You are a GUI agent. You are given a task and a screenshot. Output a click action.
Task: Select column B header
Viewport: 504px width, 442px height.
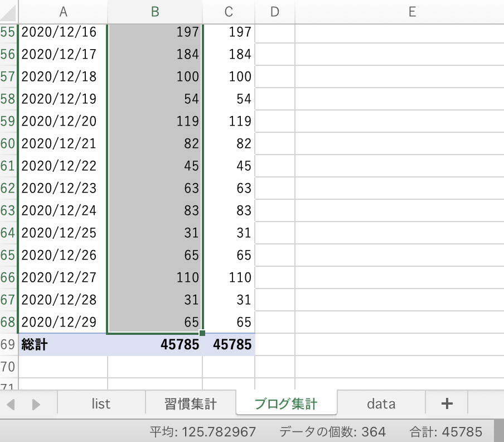coord(155,12)
